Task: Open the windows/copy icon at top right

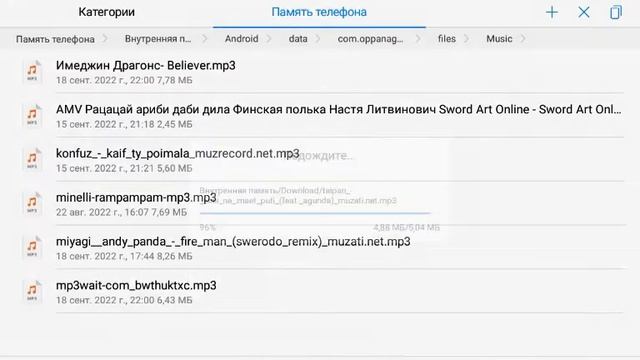Action: pos(616,12)
